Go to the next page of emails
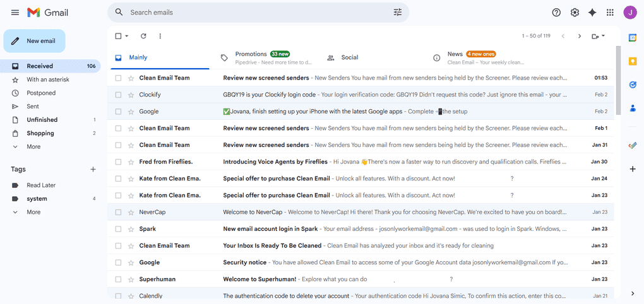The width and height of the screenshot is (644, 304). (580, 36)
